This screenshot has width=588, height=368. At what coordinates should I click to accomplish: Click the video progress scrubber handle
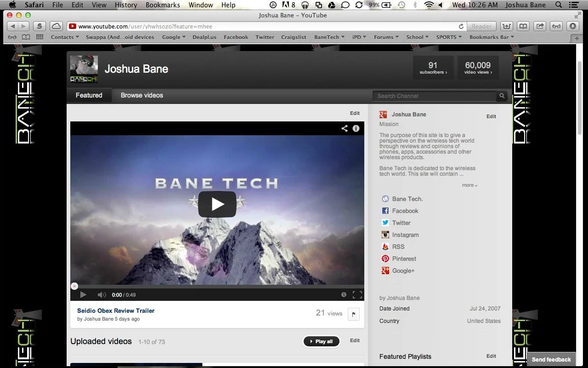[x=74, y=286]
